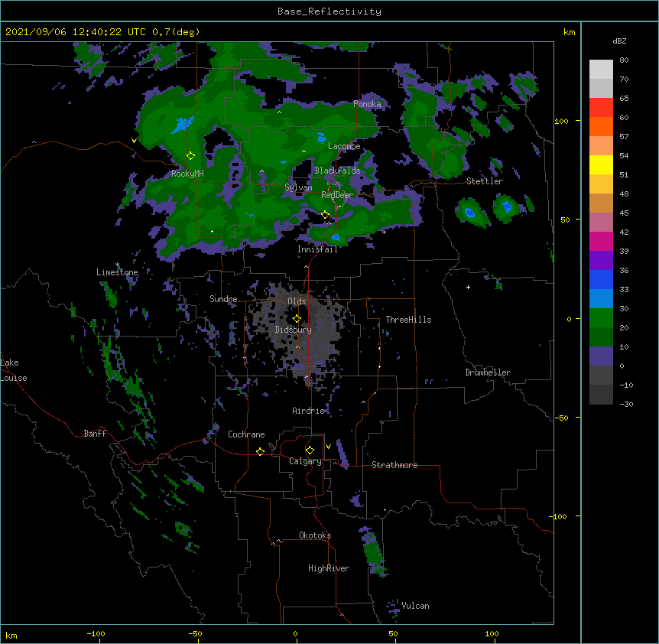Select the Strathmore city label

(394, 465)
